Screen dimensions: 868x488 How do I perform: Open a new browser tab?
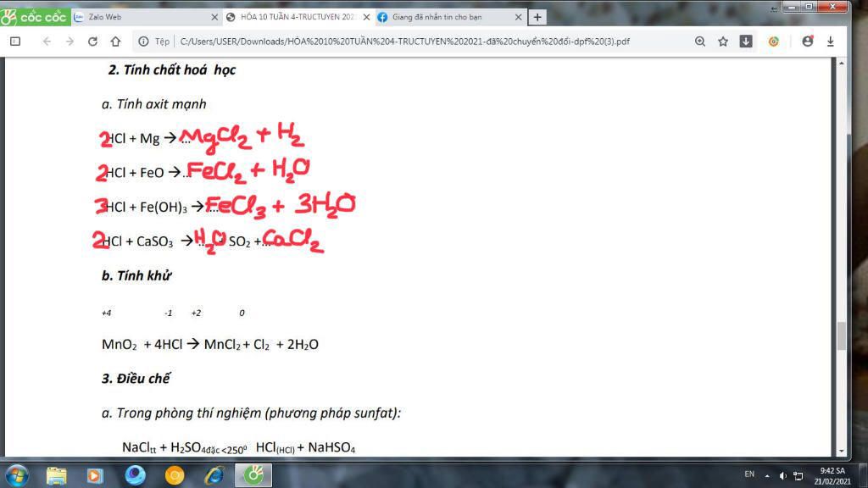tap(537, 17)
